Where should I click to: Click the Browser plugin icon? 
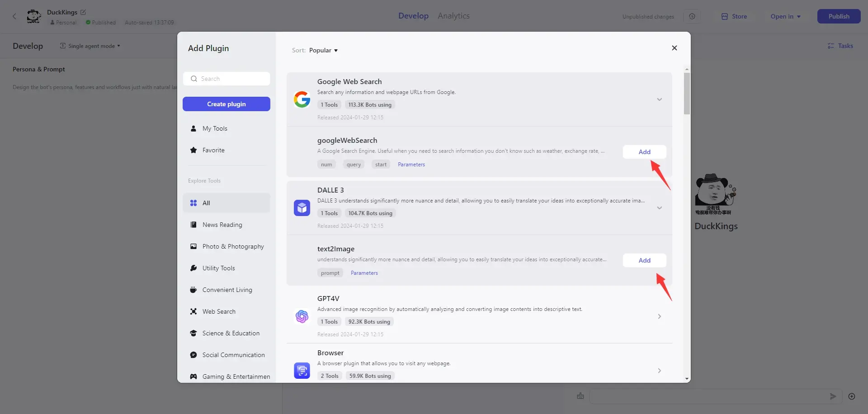point(302,371)
